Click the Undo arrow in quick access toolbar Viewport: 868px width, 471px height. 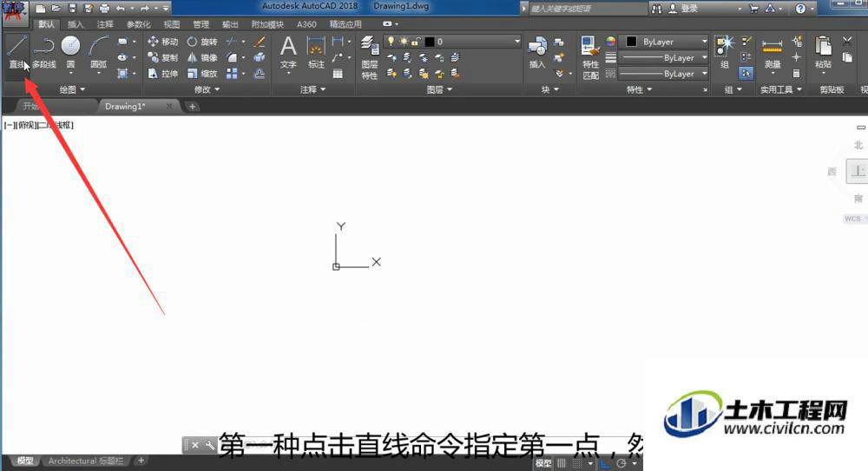(x=120, y=9)
